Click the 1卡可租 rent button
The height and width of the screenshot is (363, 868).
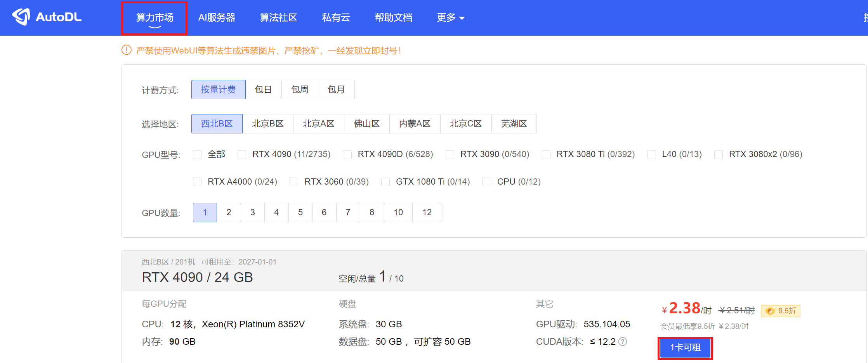click(685, 348)
